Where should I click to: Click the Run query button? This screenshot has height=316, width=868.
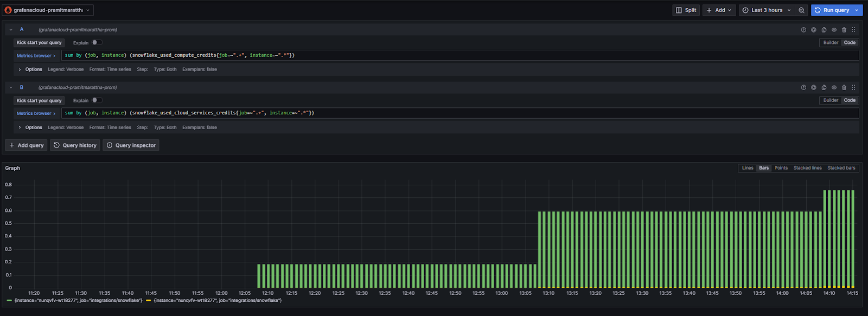point(832,10)
